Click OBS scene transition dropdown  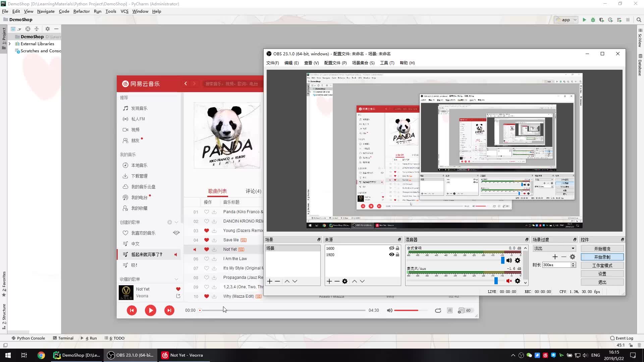pos(554,248)
